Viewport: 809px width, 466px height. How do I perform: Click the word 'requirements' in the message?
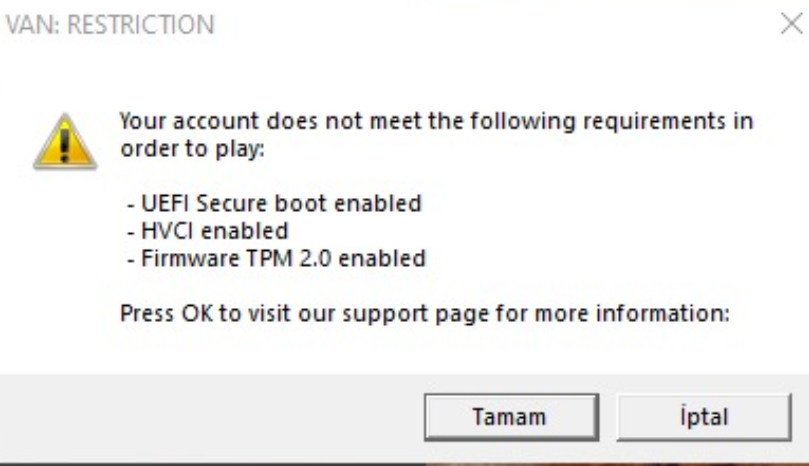pos(656,122)
